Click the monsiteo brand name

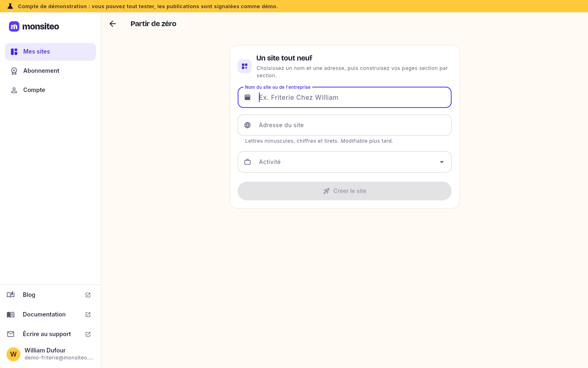[40, 27]
